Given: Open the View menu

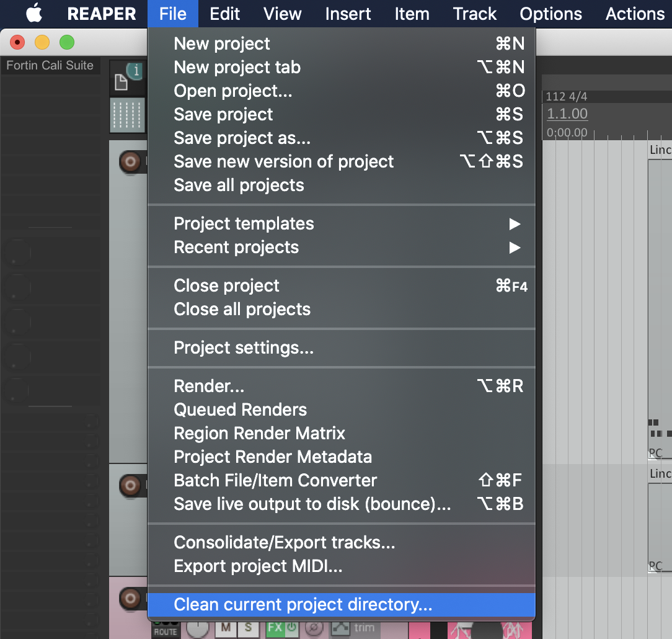Looking at the screenshot, I should [283, 14].
